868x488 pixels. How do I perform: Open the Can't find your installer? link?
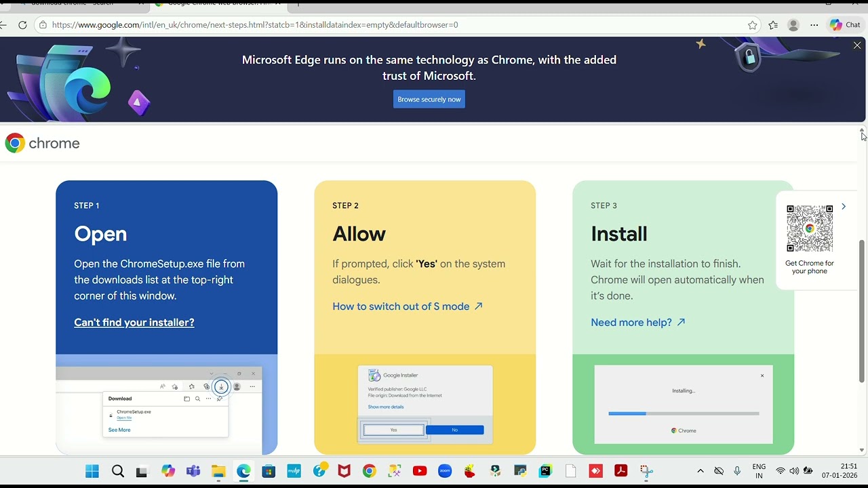(134, 323)
